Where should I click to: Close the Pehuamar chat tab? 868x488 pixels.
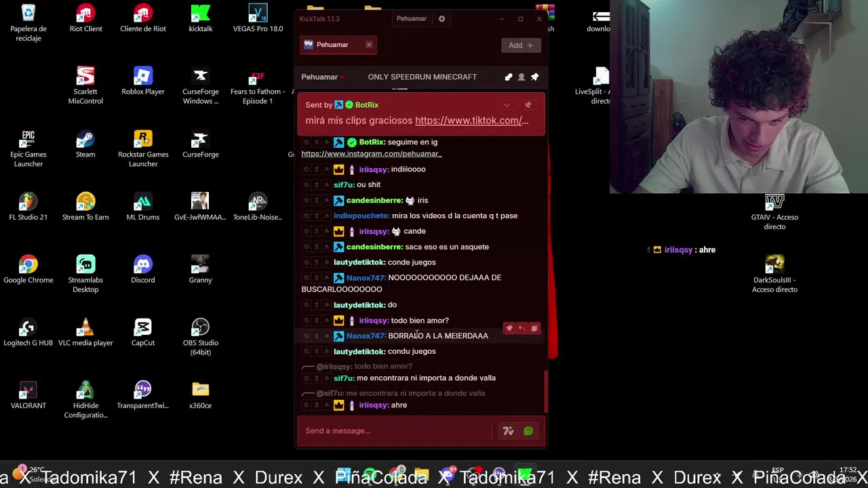(369, 45)
